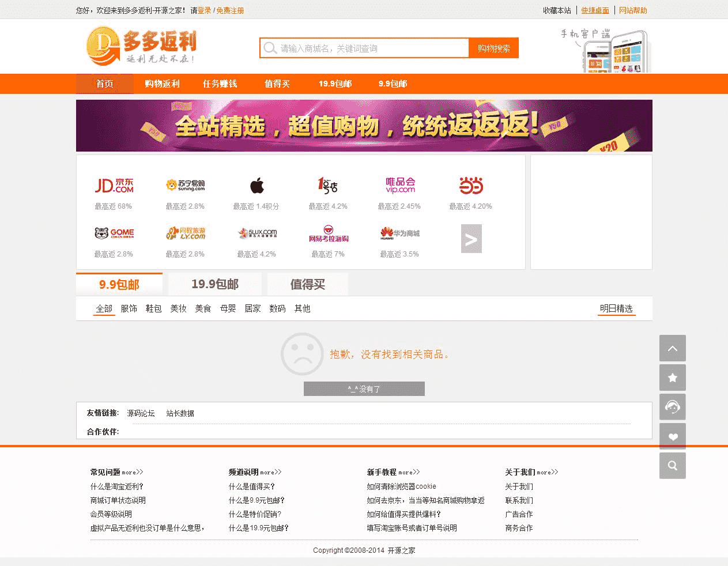The image size is (728, 566).
Task: Select the 母婴 category filter
Action: click(228, 308)
